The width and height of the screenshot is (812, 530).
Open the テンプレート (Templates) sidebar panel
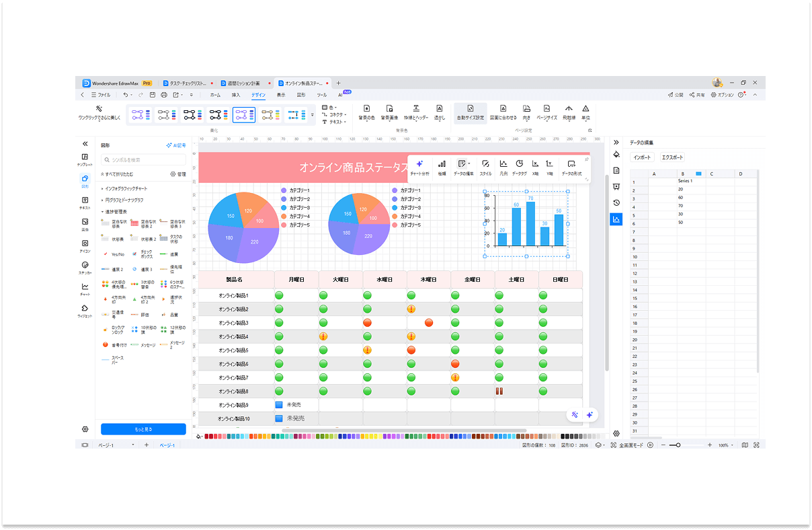[x=85, y=159]
